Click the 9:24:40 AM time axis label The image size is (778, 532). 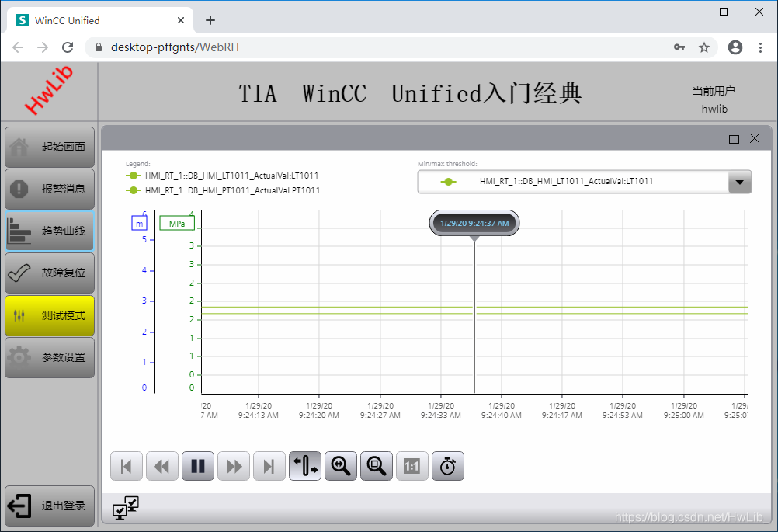click(x=501, y=410)
